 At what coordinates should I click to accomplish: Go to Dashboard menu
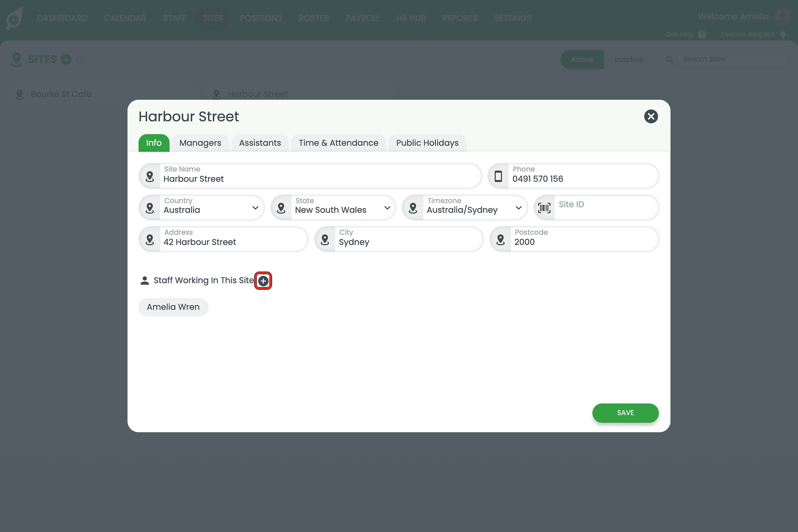(x=62, y=18)
